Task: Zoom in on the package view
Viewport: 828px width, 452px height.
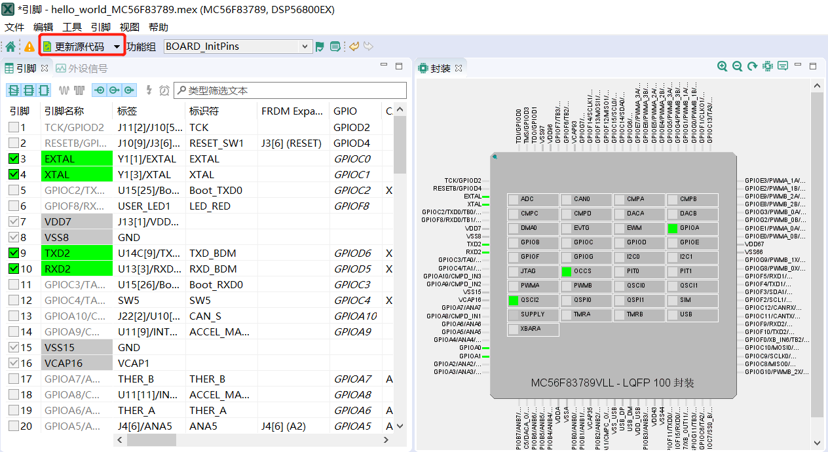Action: [722, 67]
